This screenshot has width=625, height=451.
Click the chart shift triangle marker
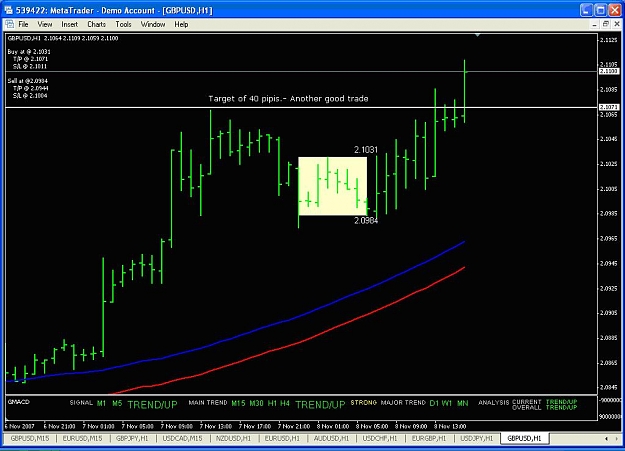coord(477,35)
